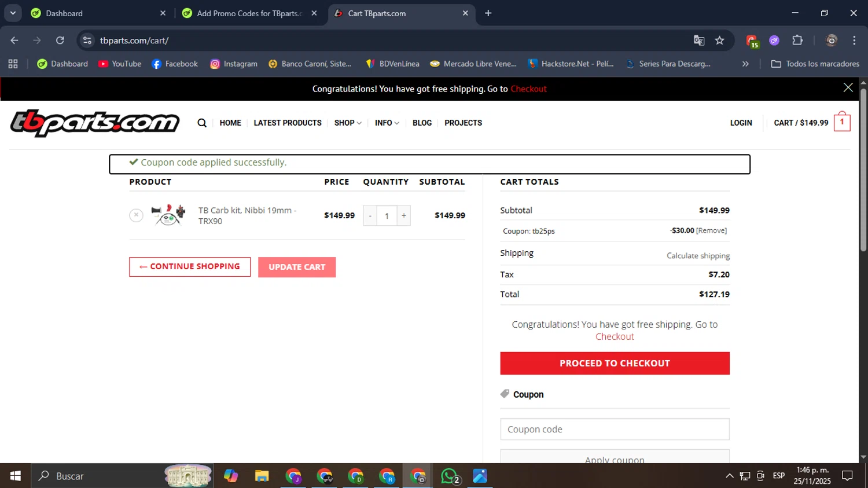Open the Mercado Libre bookmark
Image resolution: width=868 pixels, height=488 pixels.
point(473,64)
